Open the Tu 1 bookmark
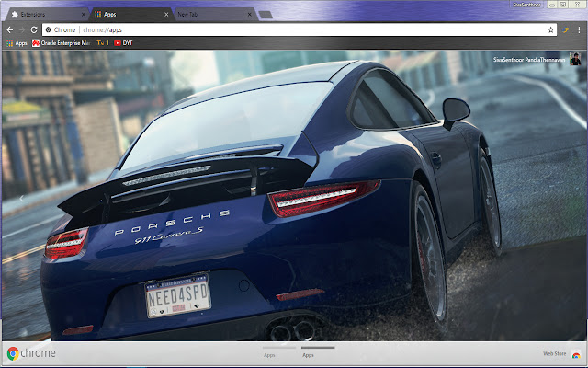The height and width of the screenshot is (368, 588). coord(103,43)
